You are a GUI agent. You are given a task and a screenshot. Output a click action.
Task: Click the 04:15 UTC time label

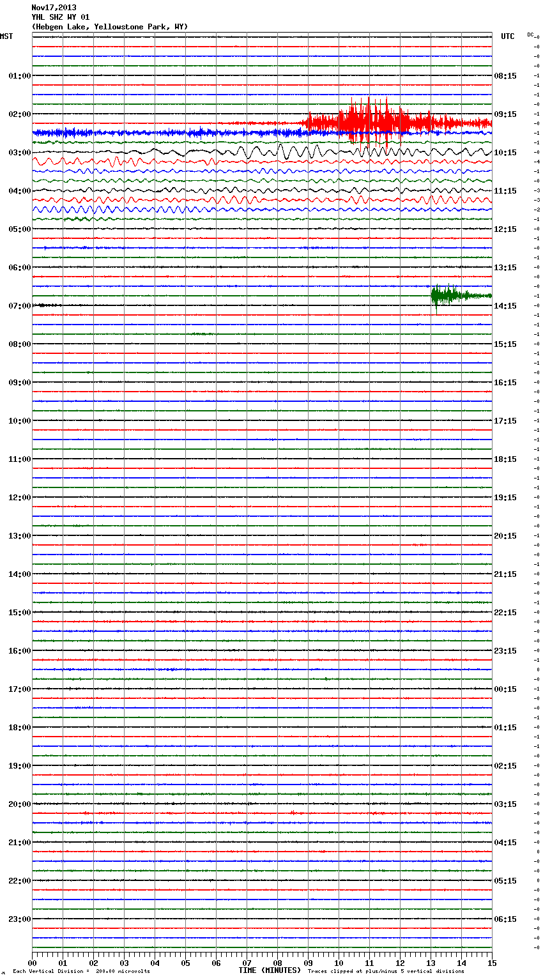(x=505, y=843)
